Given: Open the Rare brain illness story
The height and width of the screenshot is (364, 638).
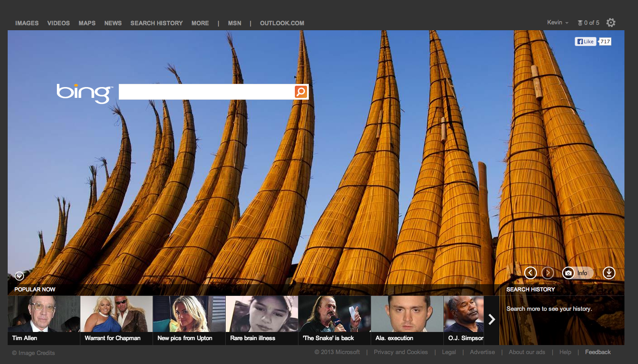Looking at the screenshot, I should point(262,320).
